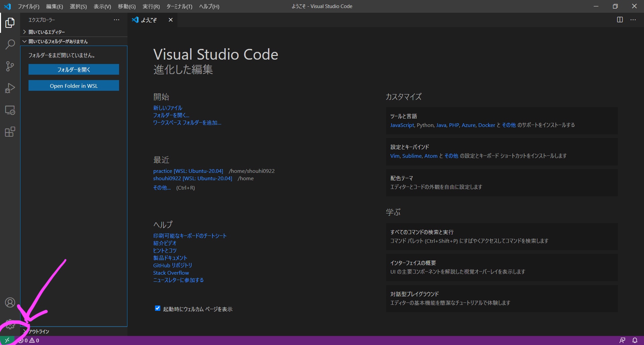Click the JavaScript link in ツールと言語
This screenshot has width=644, height=345.
(x=402, y=125)
